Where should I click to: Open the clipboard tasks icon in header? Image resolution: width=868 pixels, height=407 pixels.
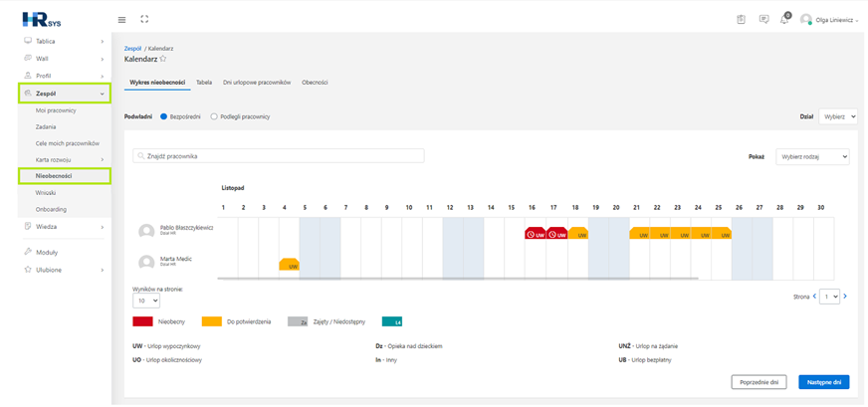[742, 19]
